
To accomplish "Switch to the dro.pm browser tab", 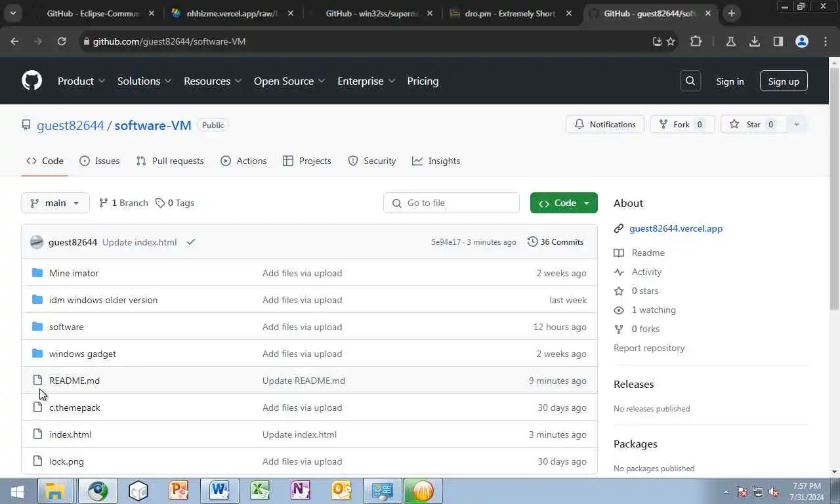I will (x=511, y=13).
